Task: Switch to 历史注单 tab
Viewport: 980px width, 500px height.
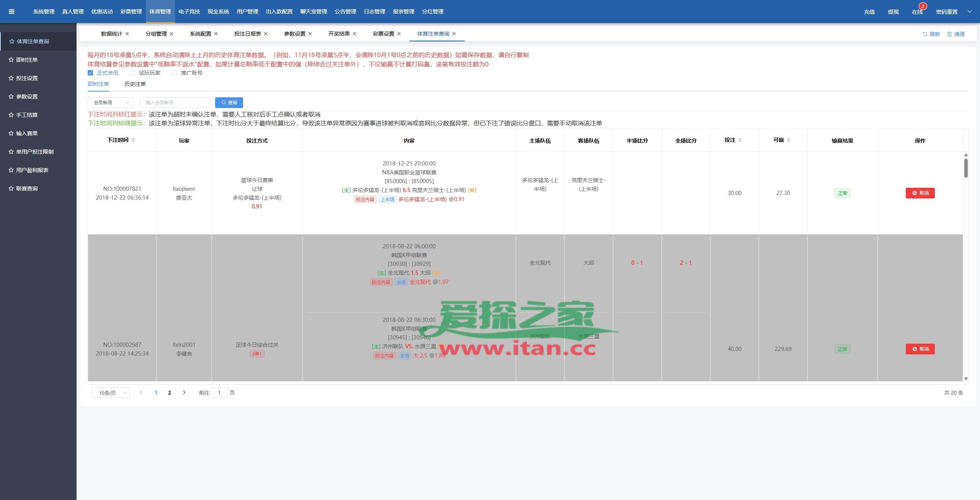Action: (135, 84)
